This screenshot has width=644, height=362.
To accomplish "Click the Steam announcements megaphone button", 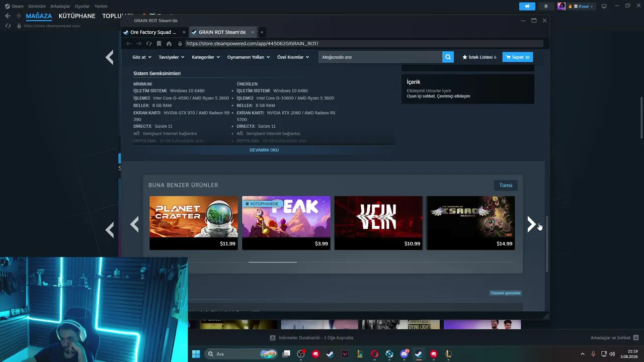I will (x=527, y=6).
